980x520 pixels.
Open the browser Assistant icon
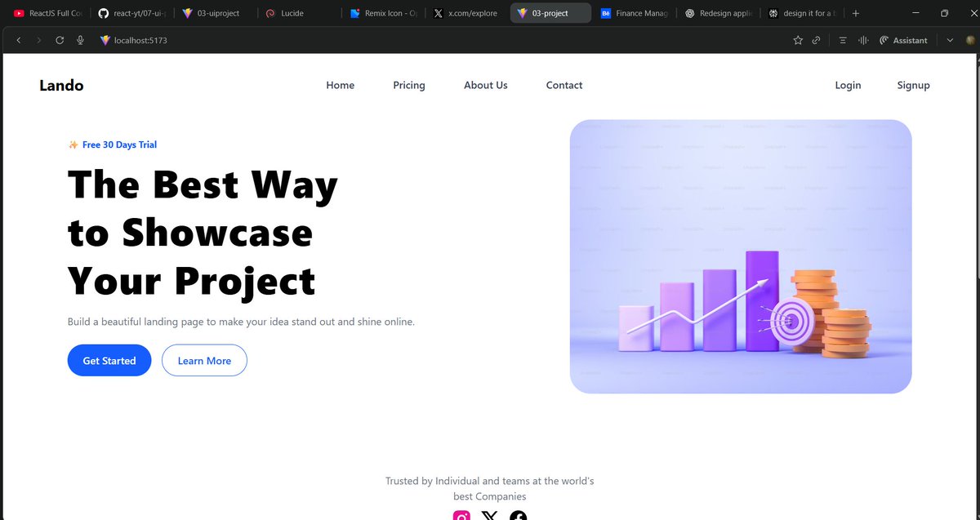click(903, 40)
